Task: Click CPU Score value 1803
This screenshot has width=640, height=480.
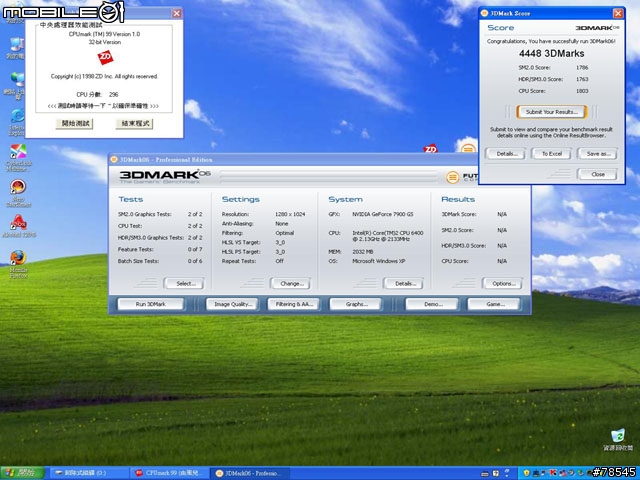Action: point(582,91)
